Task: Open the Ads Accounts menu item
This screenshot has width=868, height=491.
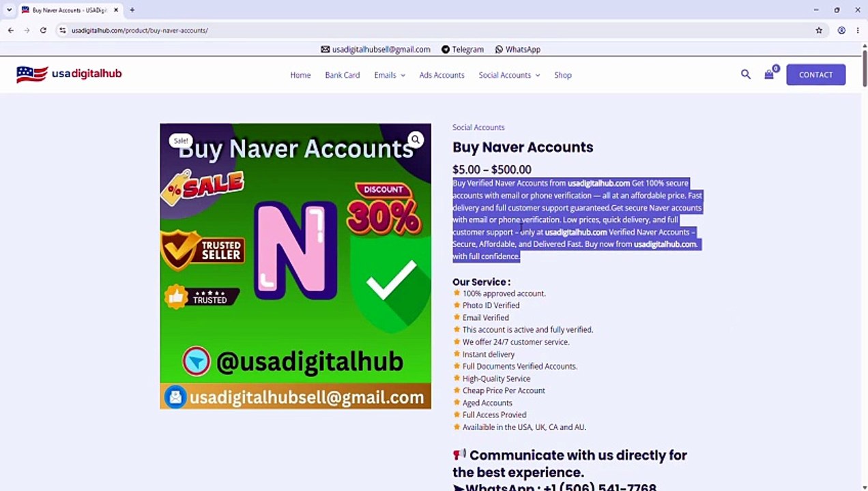Action: 442,75
